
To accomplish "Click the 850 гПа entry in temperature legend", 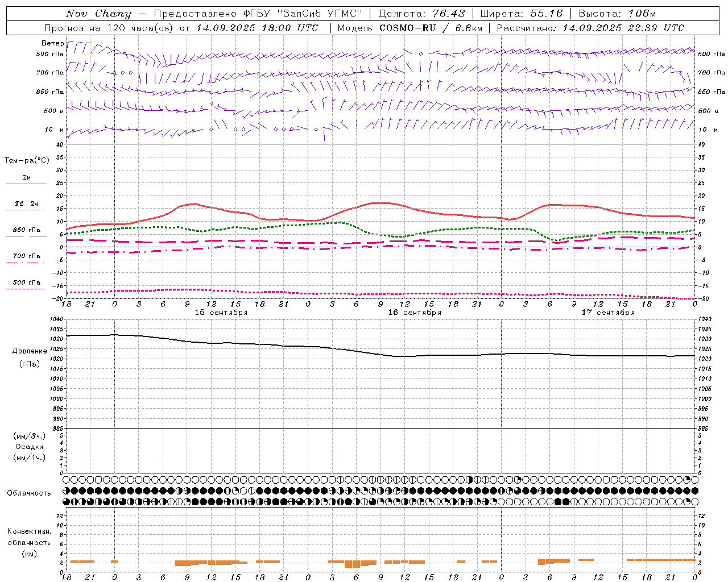I will click(x=27, y=230).
